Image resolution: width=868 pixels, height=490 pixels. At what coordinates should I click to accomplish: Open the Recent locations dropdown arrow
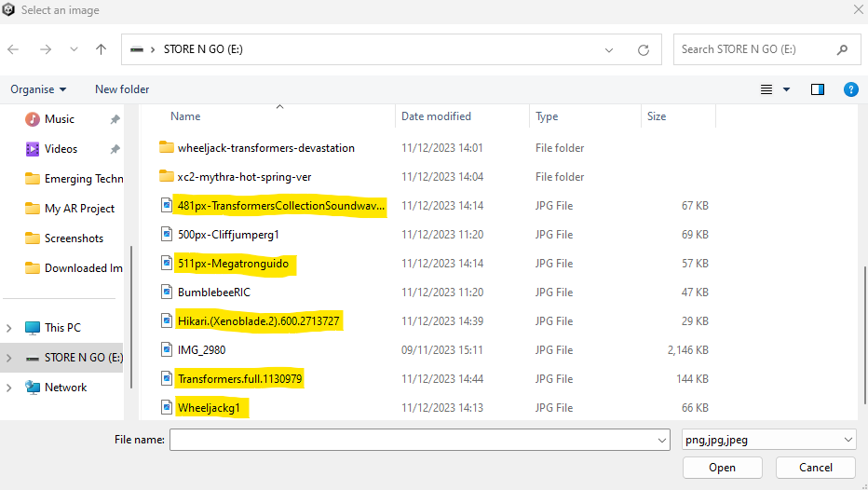(x=75, y=49)
